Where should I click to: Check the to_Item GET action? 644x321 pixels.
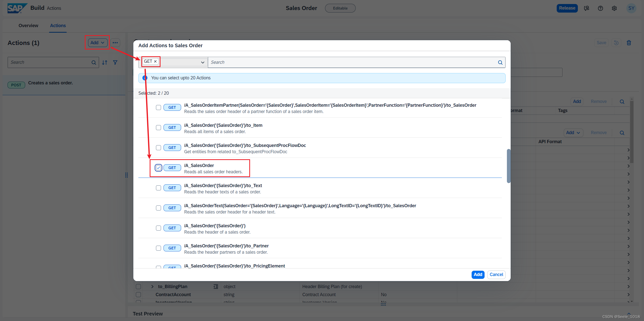coord(158,128)
